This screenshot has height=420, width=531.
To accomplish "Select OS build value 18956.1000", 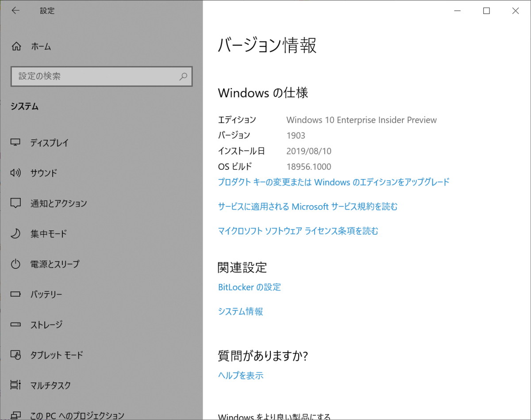I will tap(309, 167).
